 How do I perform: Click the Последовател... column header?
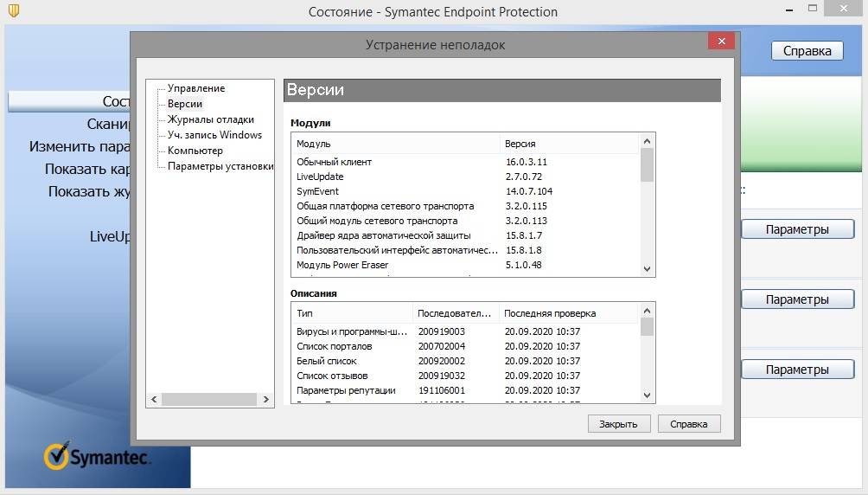coord(456,313)
